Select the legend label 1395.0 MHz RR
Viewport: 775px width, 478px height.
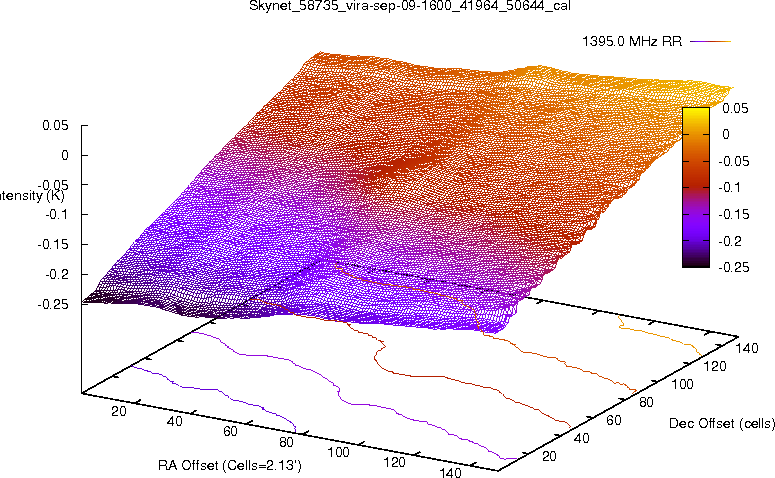coord(632,41)
